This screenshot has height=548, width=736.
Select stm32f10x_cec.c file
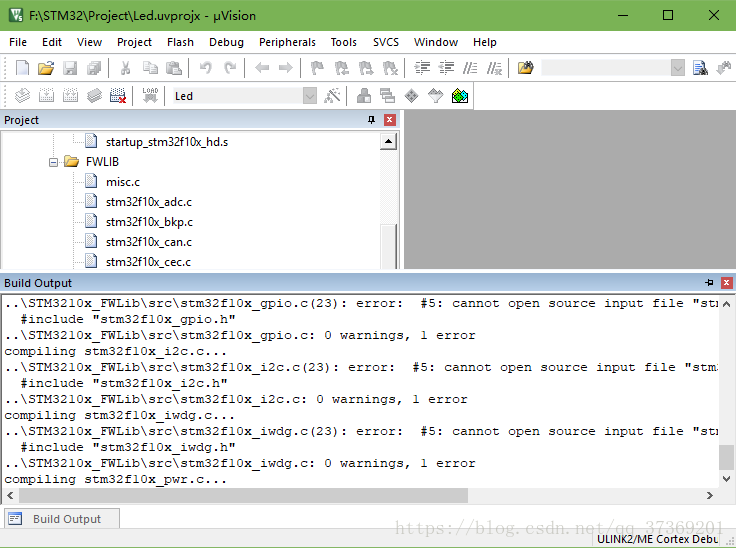[148, 262]
